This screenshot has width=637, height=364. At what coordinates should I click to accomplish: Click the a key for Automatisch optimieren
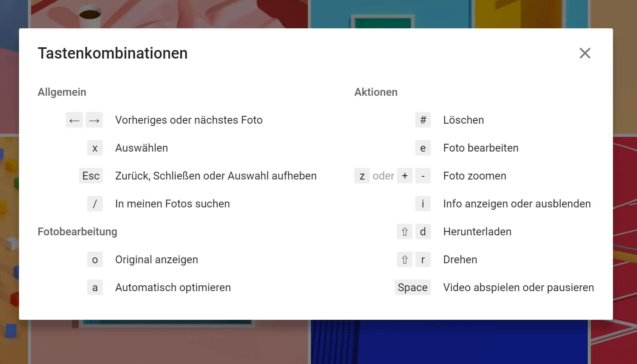coord(95,288)
